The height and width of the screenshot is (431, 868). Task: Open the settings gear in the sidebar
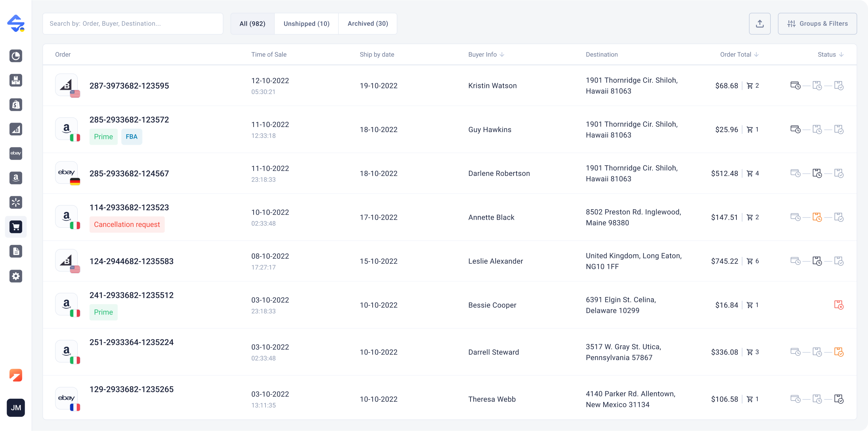pos(16,276)
